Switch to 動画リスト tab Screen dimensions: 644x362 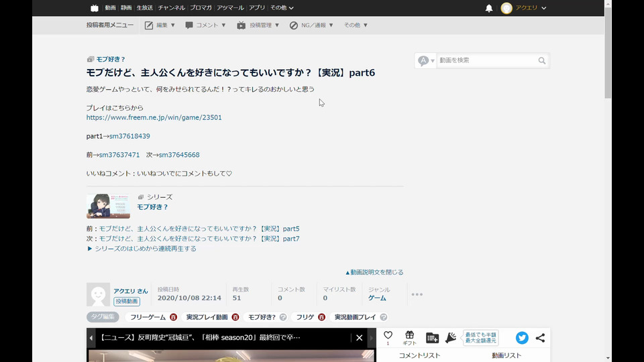[x=506, y=355]
